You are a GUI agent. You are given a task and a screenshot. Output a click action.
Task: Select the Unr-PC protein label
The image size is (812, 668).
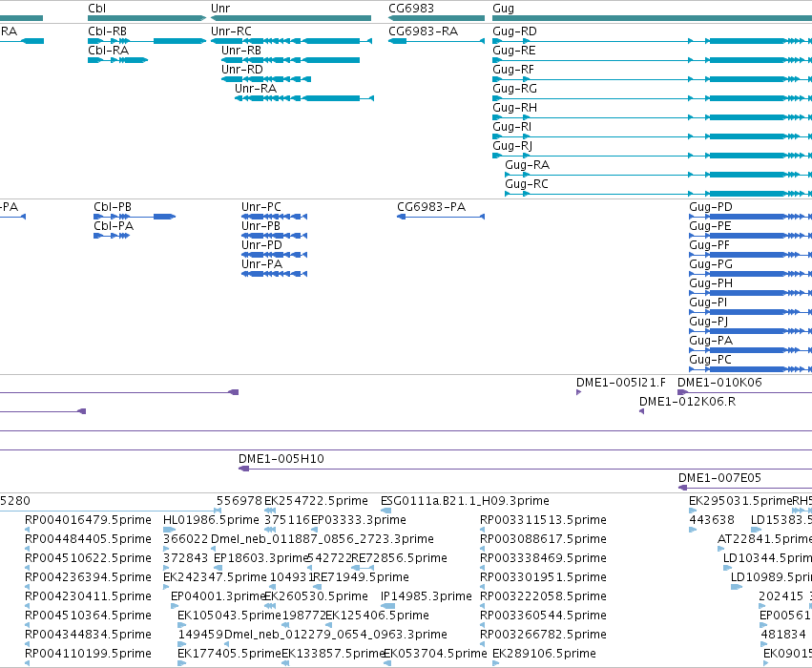tap(261, 207)
